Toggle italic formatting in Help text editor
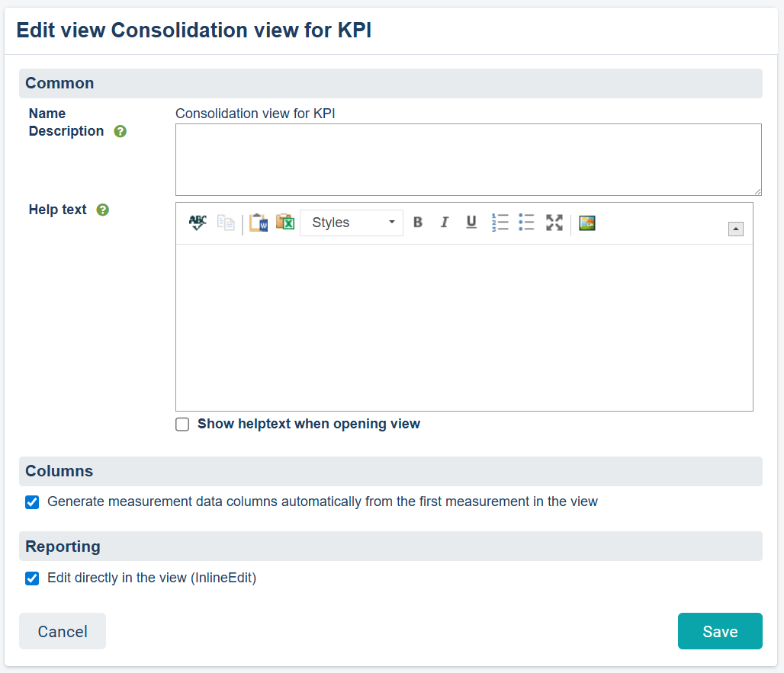Screen dimensions: 784x673 click(445, 223)
